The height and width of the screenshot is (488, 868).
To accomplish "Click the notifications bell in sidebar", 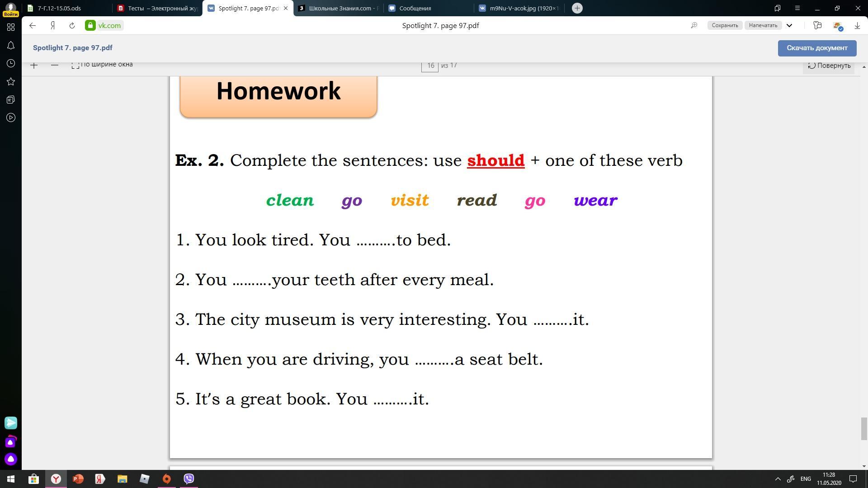I will (11, 46).
